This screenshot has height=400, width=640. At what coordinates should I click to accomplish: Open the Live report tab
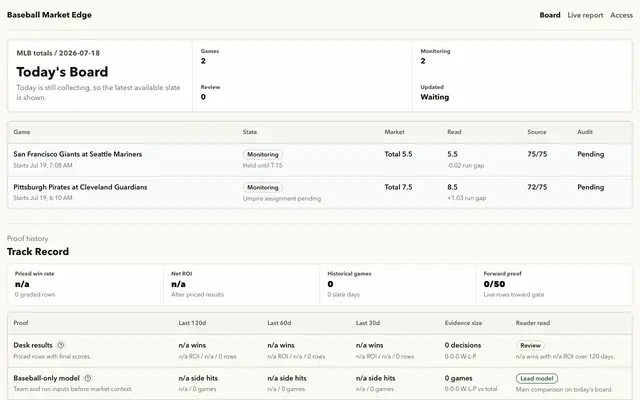(x=585, y=15)
